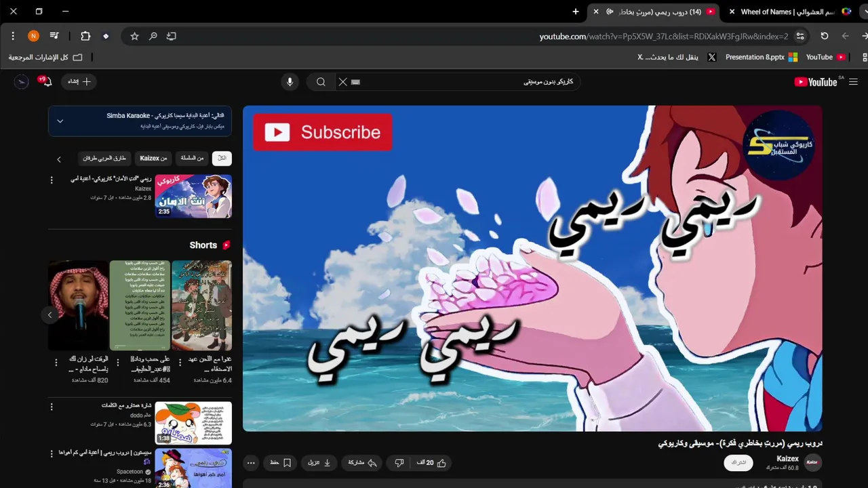Open options for the 820 thousand views Short
Screen dimensions: 868x488
tap(55, 363)
